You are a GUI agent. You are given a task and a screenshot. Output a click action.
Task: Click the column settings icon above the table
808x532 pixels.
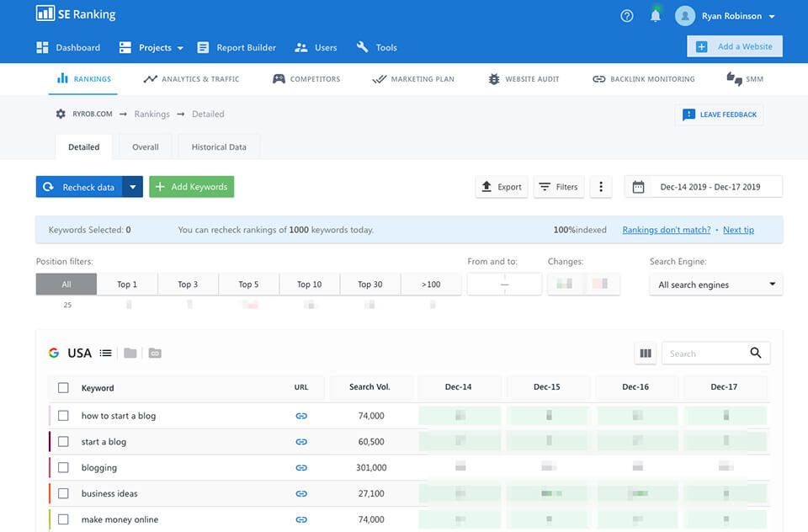pyautogui.click(x=645, y=353)
